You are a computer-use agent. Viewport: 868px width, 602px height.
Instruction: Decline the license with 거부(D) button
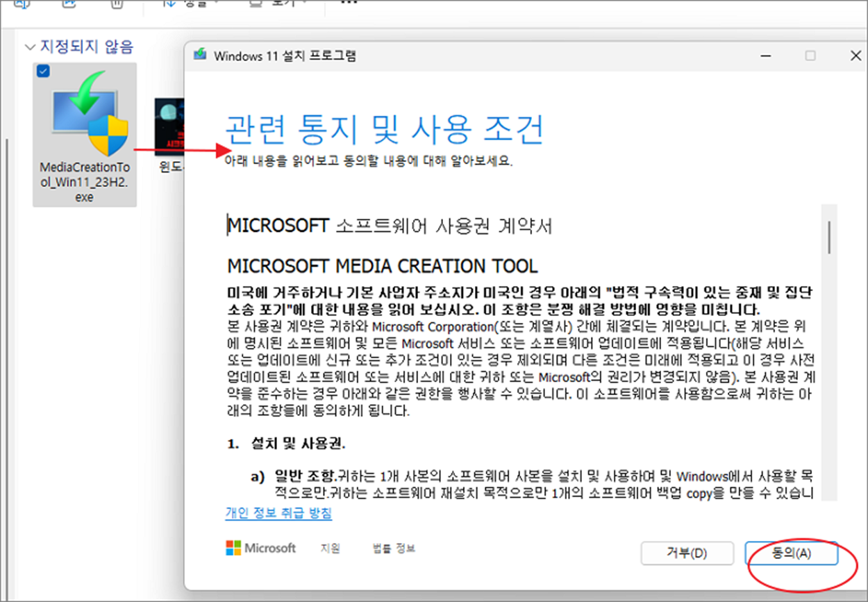(687, 553)
